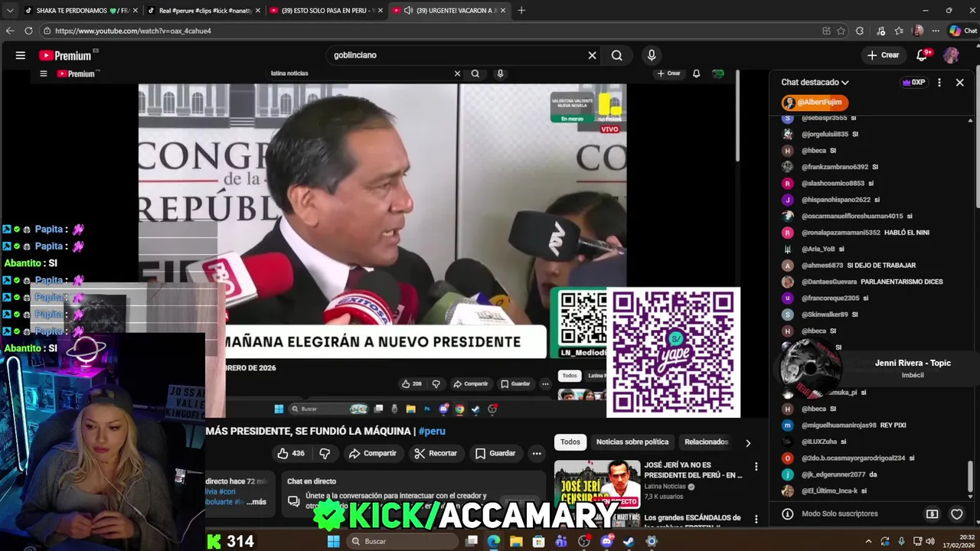The height and width of the screenshot is (551, 980).
Task: Open Microsoft Edge from taskbar
Action: click(494, 541)
